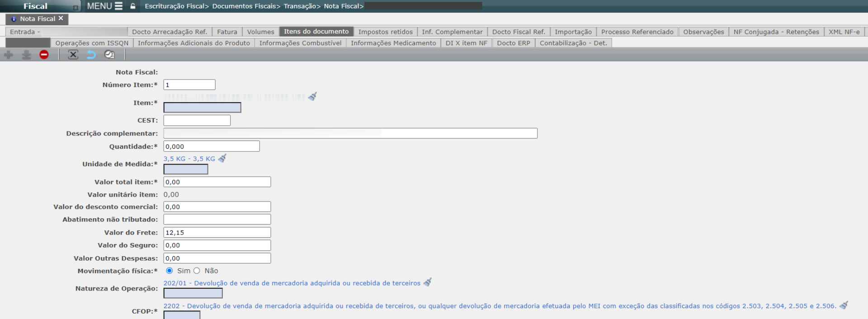Click the Valor do Frete input field
The image size is (868, 319).
tap(217, 232)
